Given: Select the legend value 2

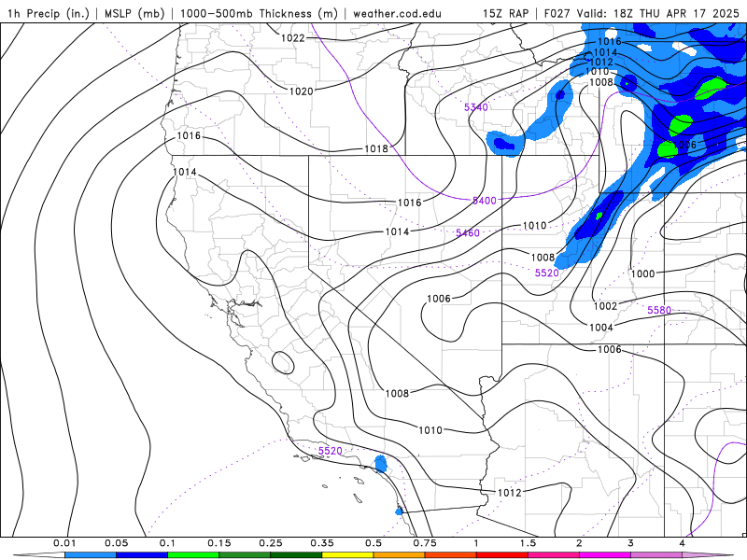Looking at the screenshot, I should pos(579,543).
